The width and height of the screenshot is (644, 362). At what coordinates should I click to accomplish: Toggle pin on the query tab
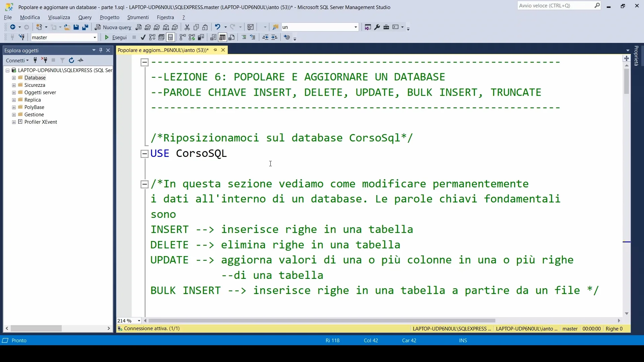tap(215, 50)
